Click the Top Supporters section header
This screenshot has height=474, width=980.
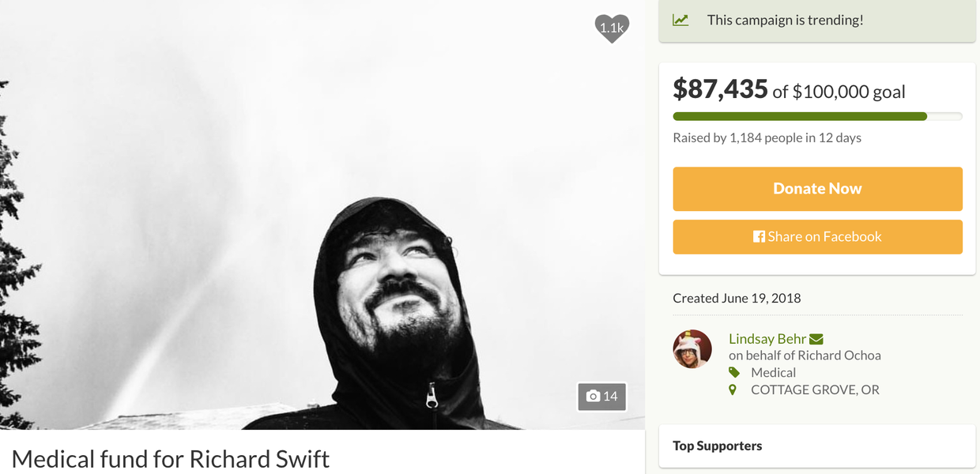point(718,446)
